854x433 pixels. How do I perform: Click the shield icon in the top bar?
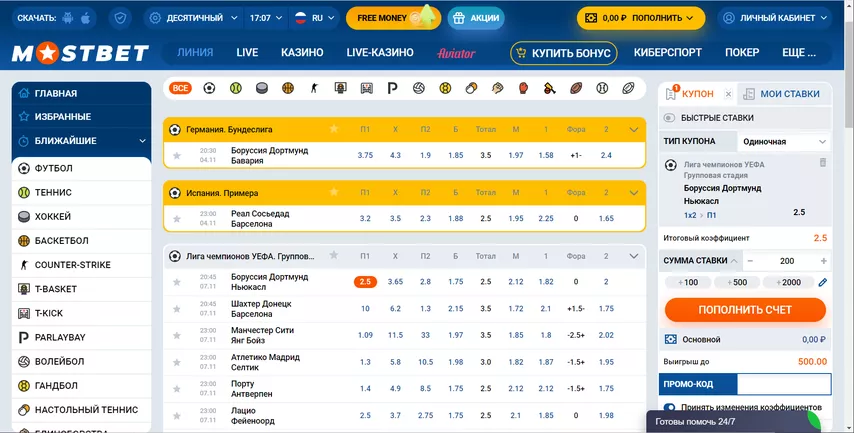(x=120, y=18)
